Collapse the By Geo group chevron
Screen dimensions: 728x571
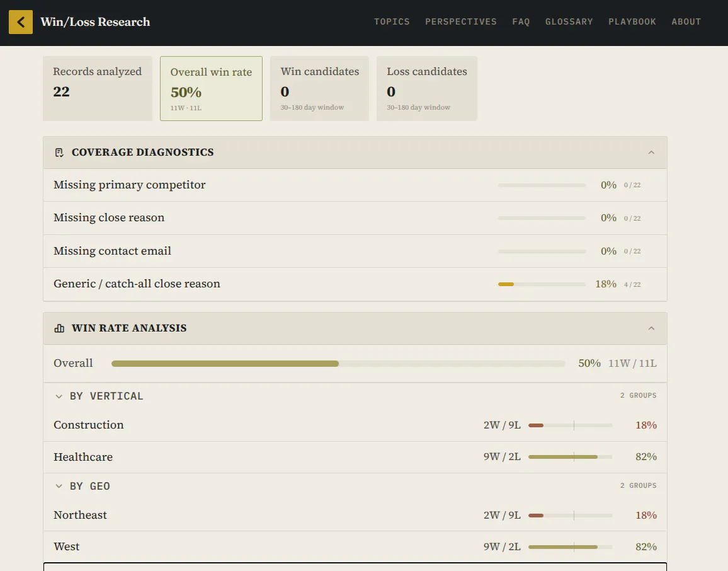59,486
